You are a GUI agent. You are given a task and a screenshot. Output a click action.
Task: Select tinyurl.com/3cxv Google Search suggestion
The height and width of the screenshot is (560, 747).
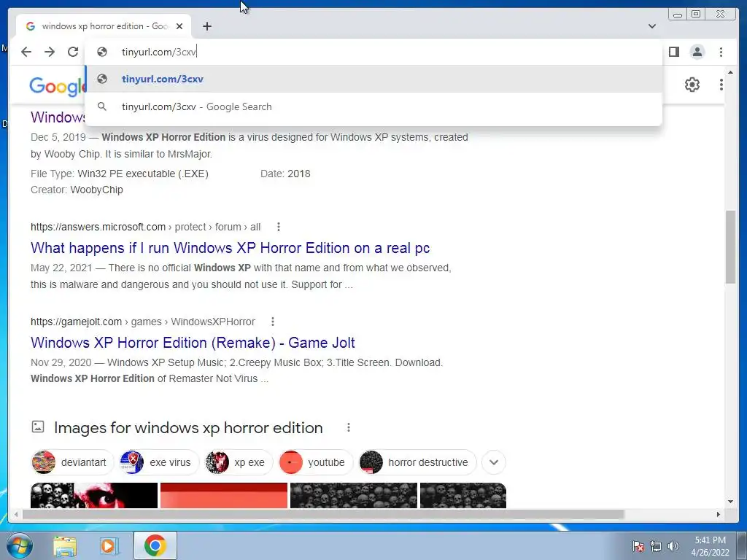373,106
